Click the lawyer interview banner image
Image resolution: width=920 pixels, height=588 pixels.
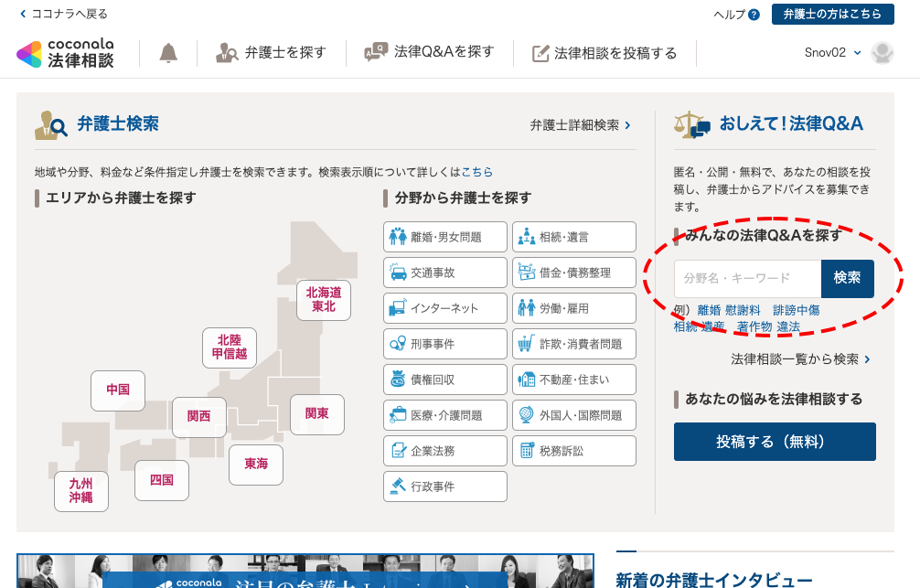(305, 571)
